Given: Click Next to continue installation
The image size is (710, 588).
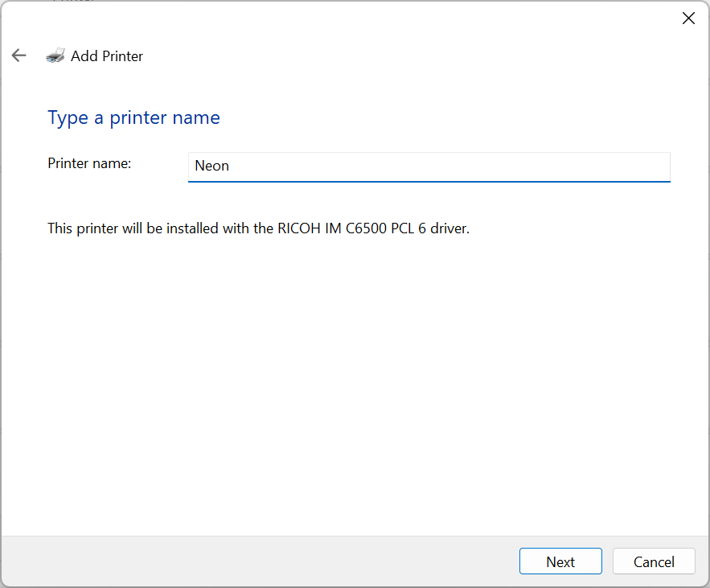Looking at the screenshot, I should [560, 561].
